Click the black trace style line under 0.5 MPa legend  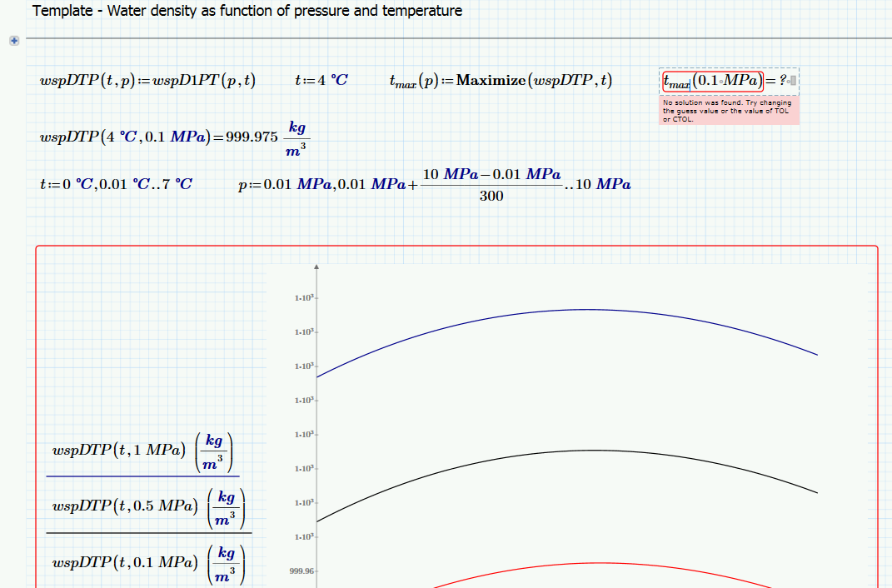(x=148, y=533)
